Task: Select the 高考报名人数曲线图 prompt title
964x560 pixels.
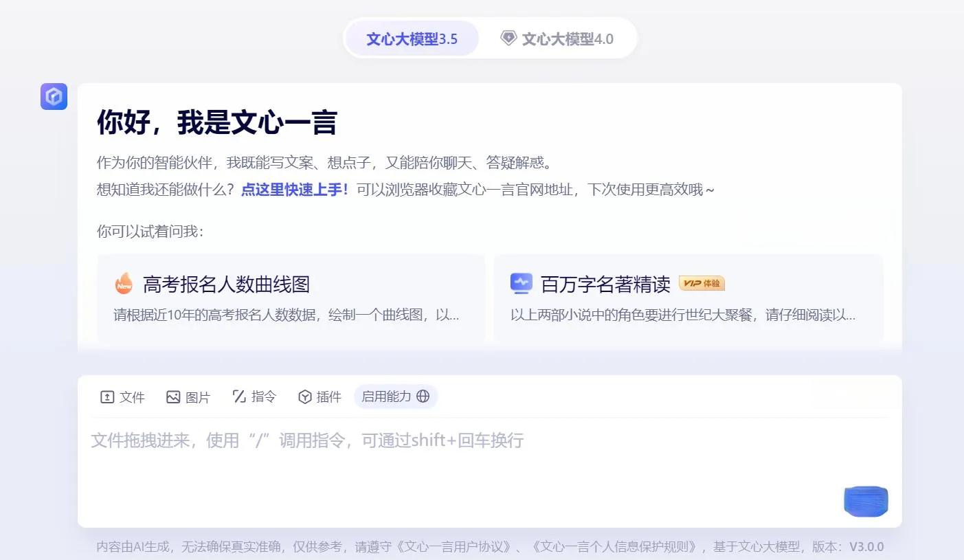Action: 226,284
